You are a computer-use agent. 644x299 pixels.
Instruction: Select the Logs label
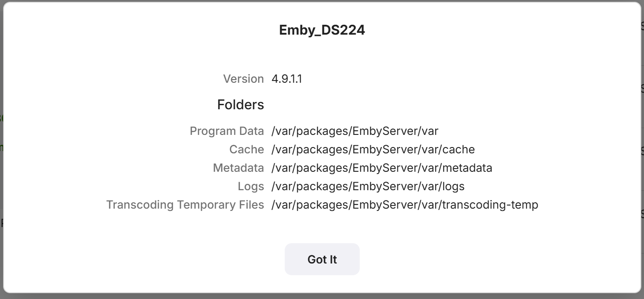pyautogui.click(x=251, y=186)
